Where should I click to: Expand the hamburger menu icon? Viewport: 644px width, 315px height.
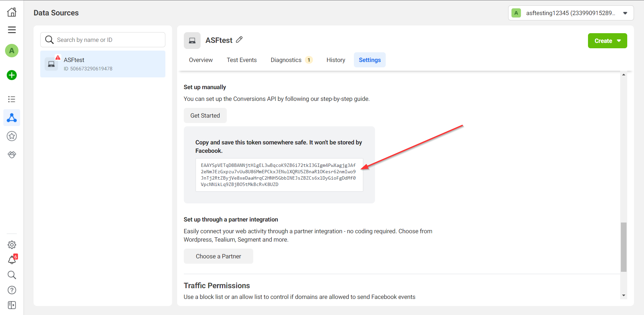click(x=12, y=30)
